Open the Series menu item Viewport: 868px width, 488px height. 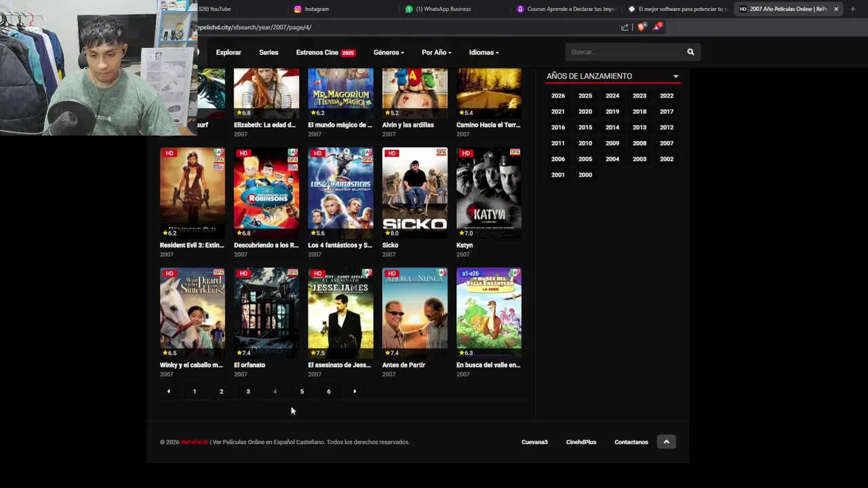[x=269, y=52]
